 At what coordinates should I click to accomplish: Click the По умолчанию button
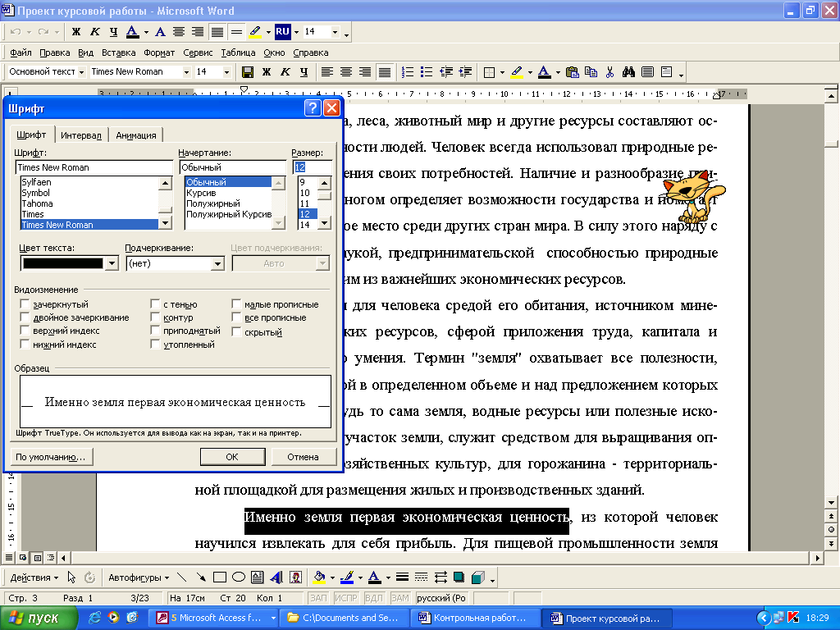51,456
